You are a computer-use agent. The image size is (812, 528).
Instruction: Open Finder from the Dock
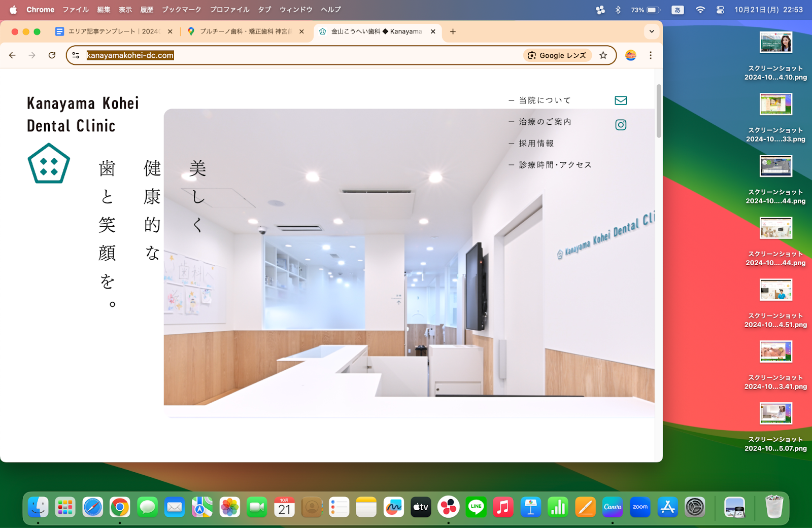tap(38, 507)
